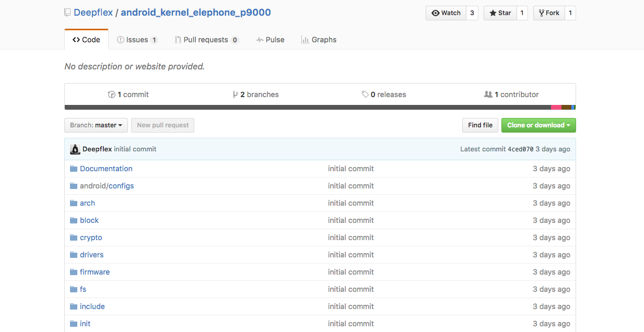The width and height of the screenshot is (644, 332).
Task: Click the repository book icon beside Deepflex
Action: (x=67, y=13)
